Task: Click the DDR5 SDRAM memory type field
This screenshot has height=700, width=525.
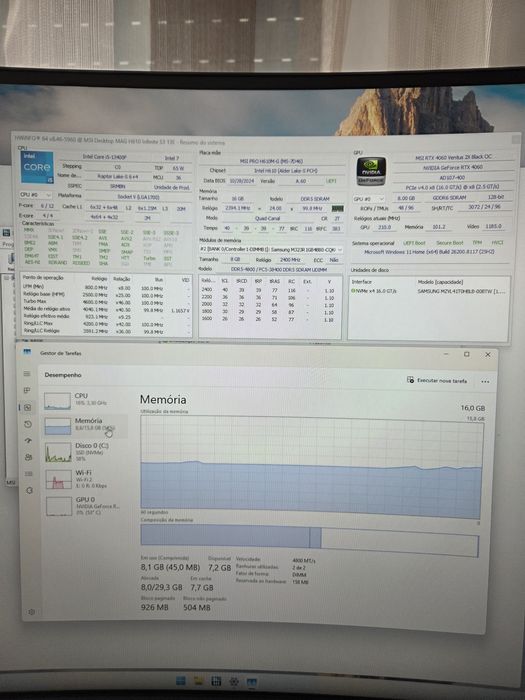Action: [315, 199]
